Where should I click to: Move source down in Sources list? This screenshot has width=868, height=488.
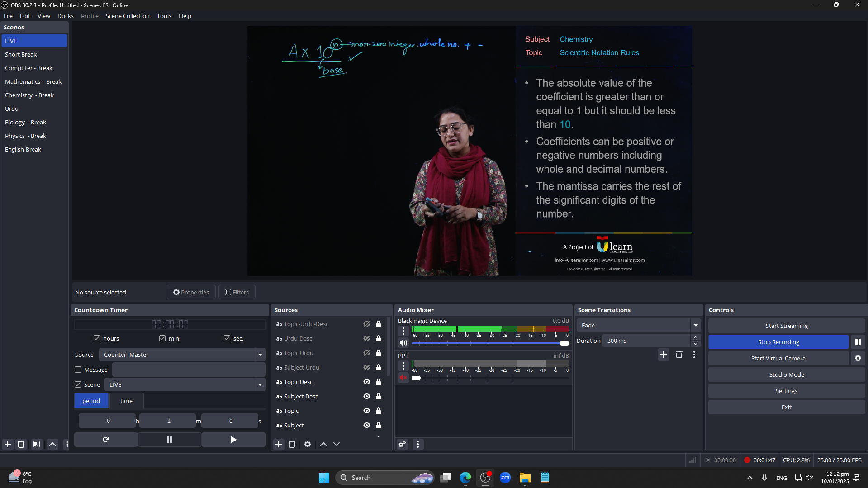point(337,444)
